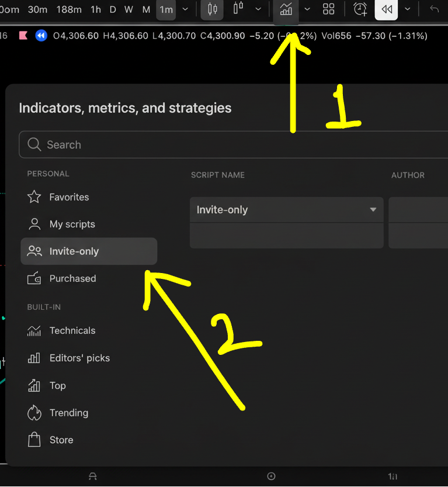Image resolution: width=448 pixels, height=487 pixels.
Task: Expand the 1m timeframe dropdown chevron
Action: pyautogui.click(x=185, y=9)
